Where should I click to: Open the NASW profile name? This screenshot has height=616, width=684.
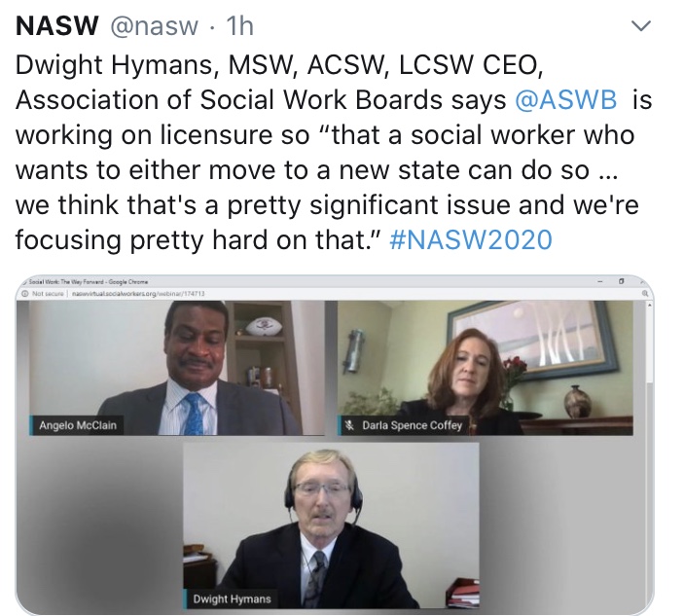(x=57, y=25)
